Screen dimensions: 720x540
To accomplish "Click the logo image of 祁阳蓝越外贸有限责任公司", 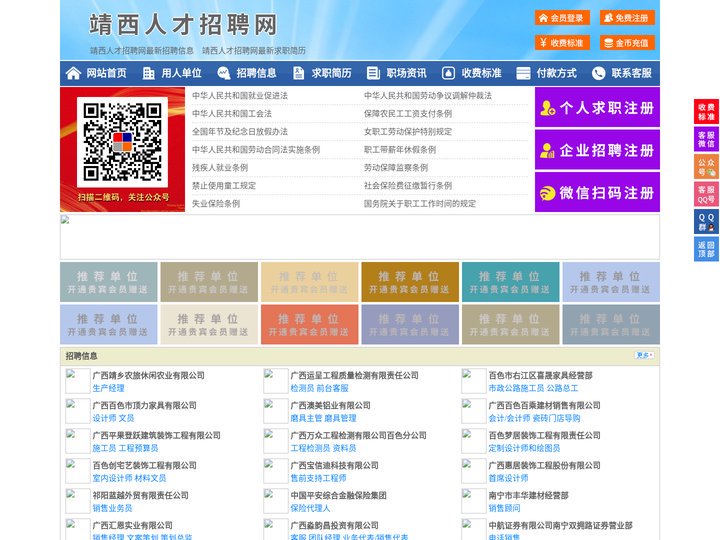I will tap(78, 501).
